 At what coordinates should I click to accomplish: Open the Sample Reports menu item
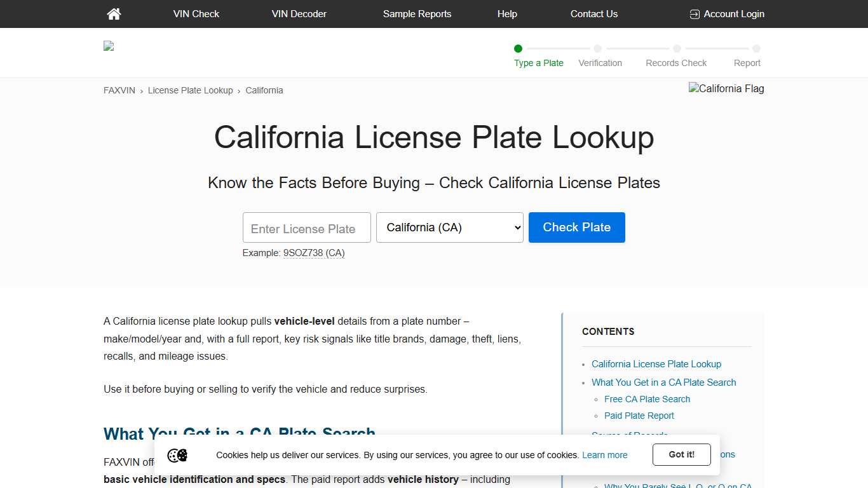point(417,13)
